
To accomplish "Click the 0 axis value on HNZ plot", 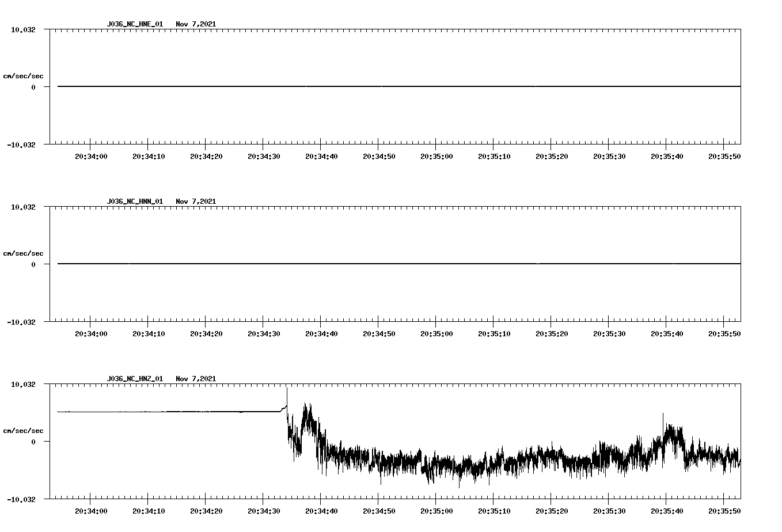I will click(33, 442).
